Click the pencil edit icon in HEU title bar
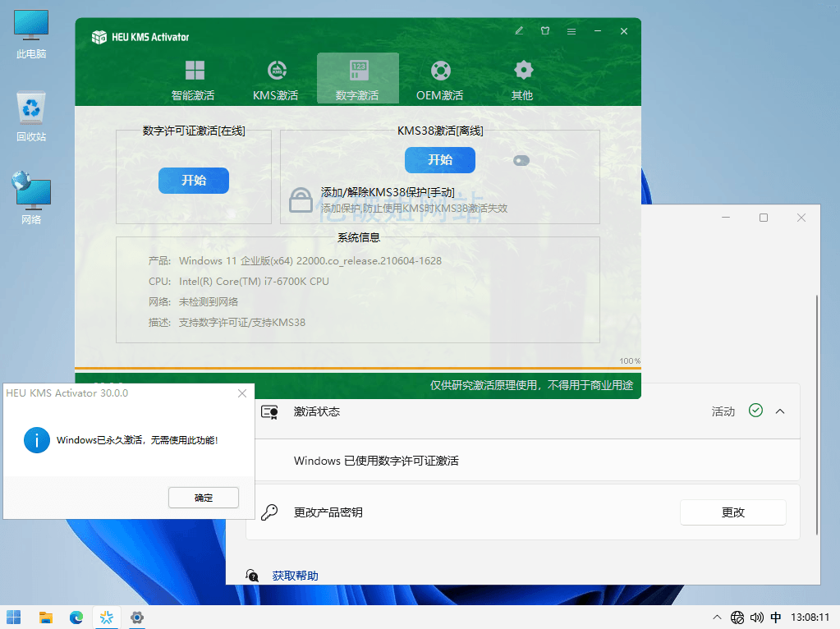Image resolution: width=840 pixels, height=629 pixels. [519, 31]
